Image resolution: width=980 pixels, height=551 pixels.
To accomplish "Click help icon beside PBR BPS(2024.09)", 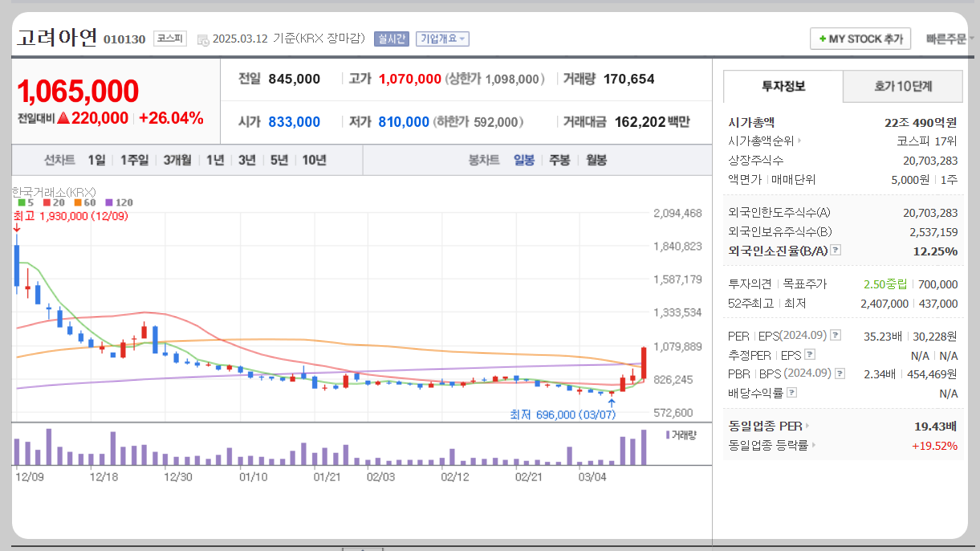I will coord(840,373).
